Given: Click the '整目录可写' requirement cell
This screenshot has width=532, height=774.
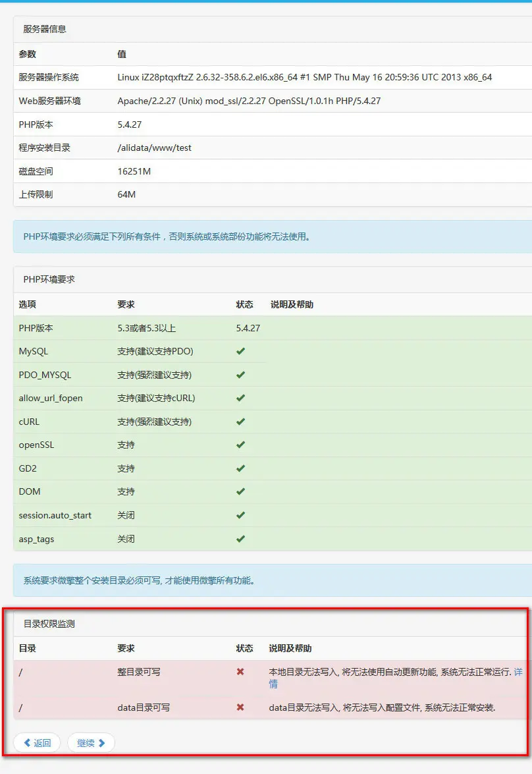Looking at the screenshot, I should click(x=139, y=672).
